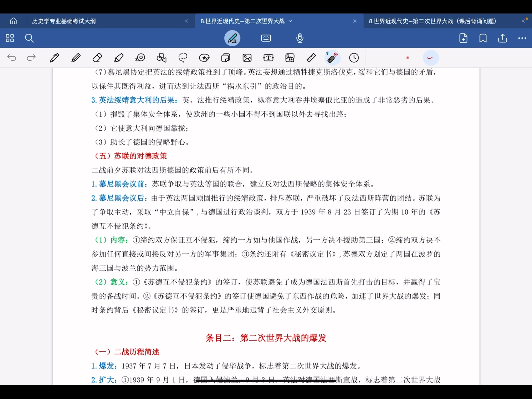
Task: Redo the last action
Action: tap(31, 58)
